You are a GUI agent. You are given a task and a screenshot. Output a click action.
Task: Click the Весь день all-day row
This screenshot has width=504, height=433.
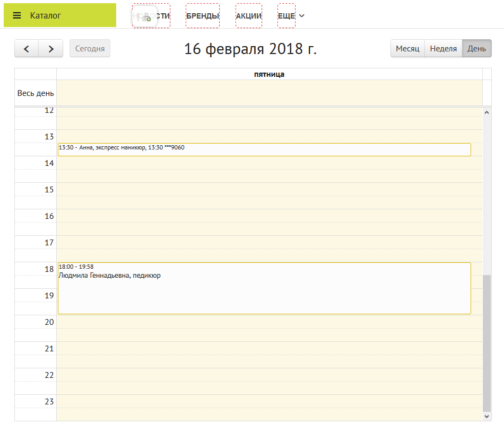[x=269, y=93]
